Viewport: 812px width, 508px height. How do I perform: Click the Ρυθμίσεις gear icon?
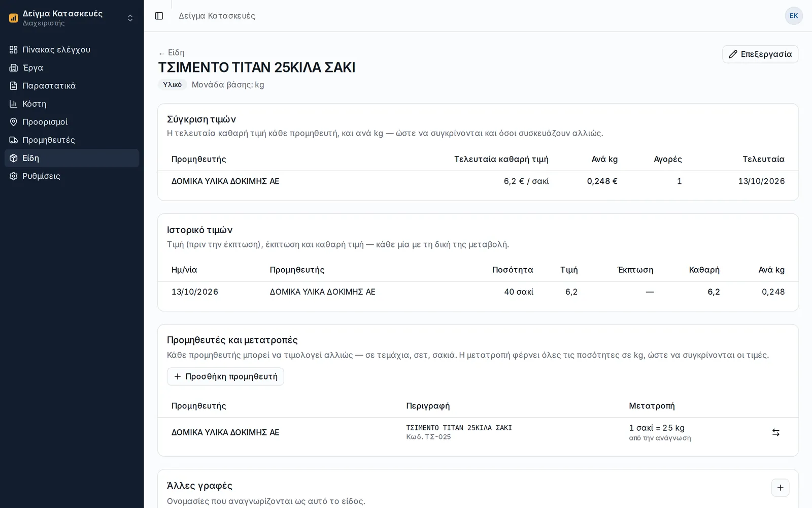point(14,176)
